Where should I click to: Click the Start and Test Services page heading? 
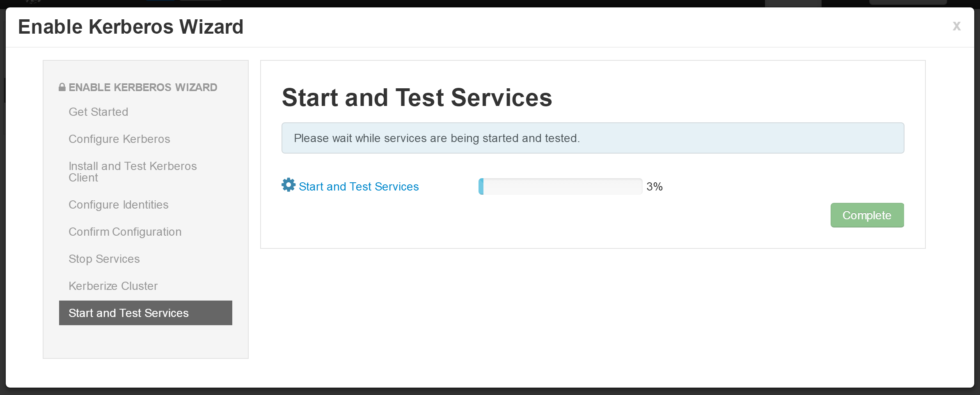pos(417,98)
